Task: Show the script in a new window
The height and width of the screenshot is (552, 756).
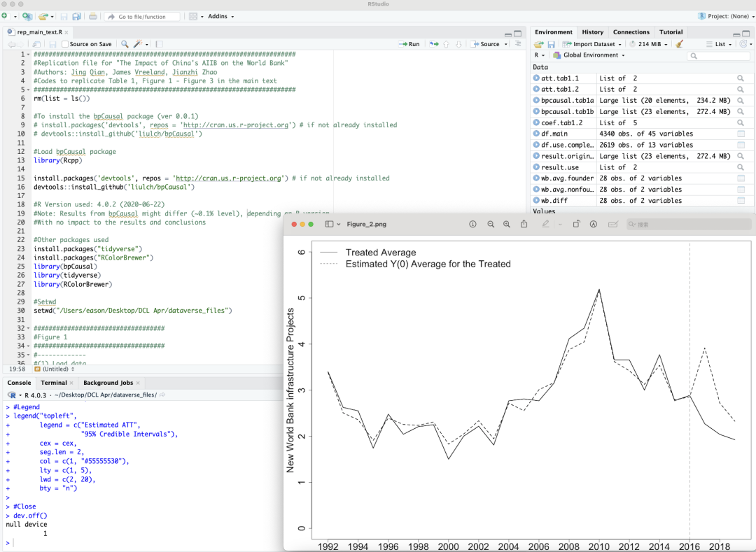Action: 36,44
